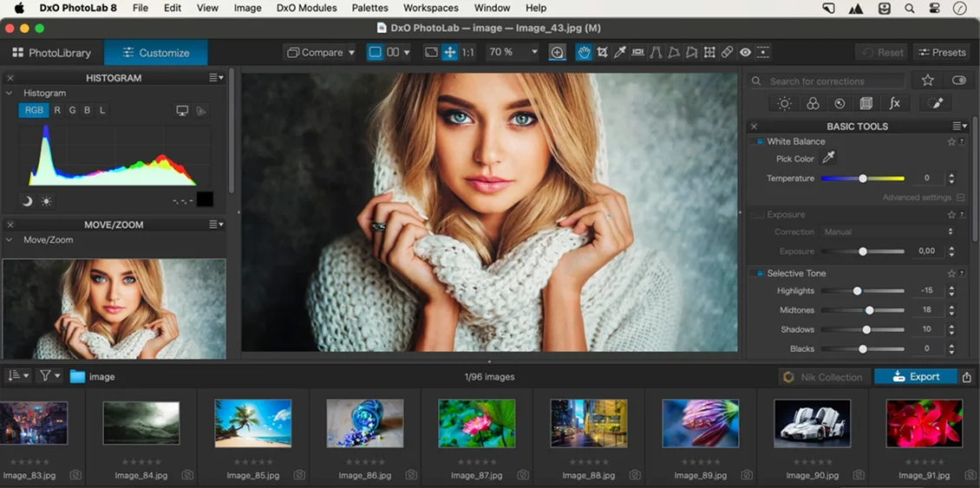Screen dimensions: 980x488
Task: Show the Light corrections palette (sun icon)
Action: (x=784, y=104)
